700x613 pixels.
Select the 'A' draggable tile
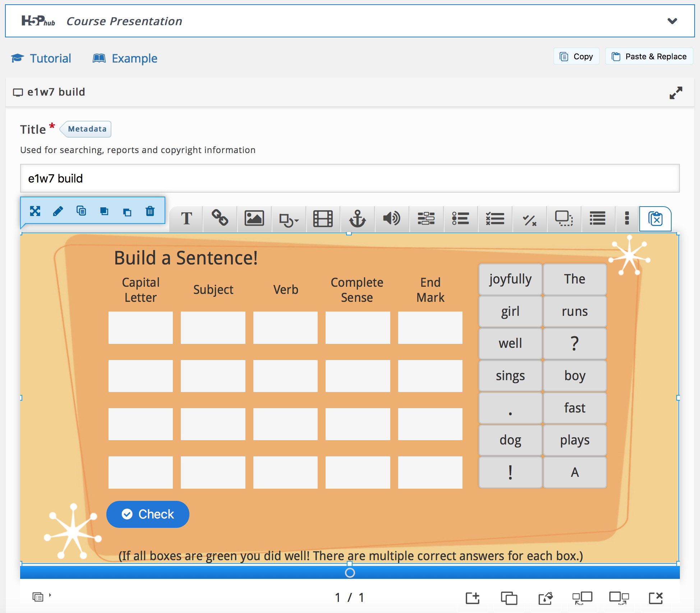click(x=575, y=472)
